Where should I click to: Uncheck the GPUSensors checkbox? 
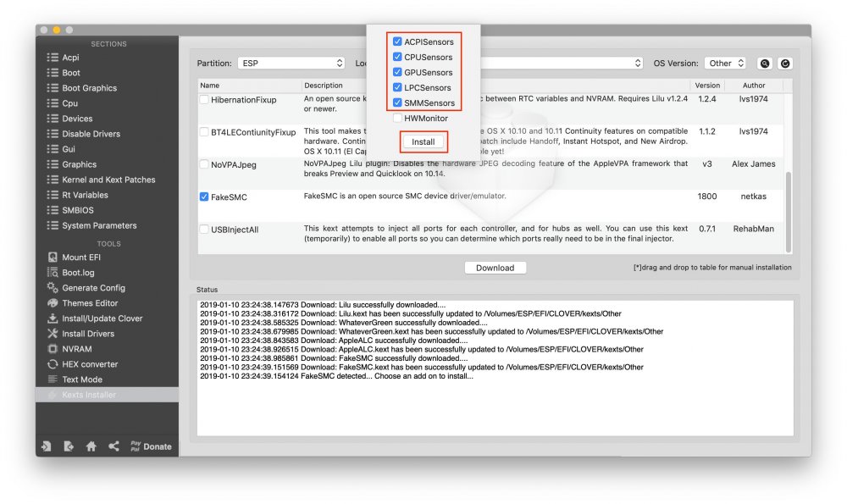[397, 72]
